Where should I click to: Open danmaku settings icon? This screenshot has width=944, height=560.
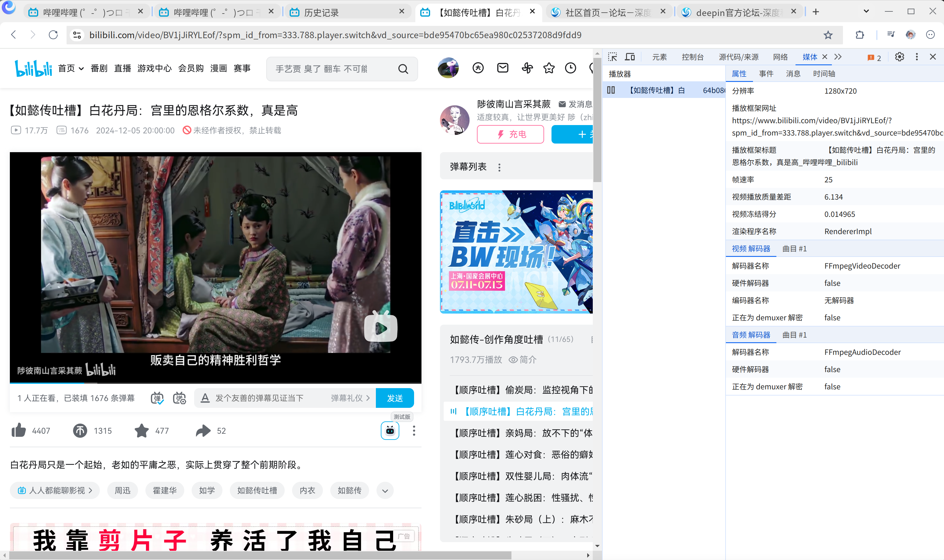[x=180, y=398]
